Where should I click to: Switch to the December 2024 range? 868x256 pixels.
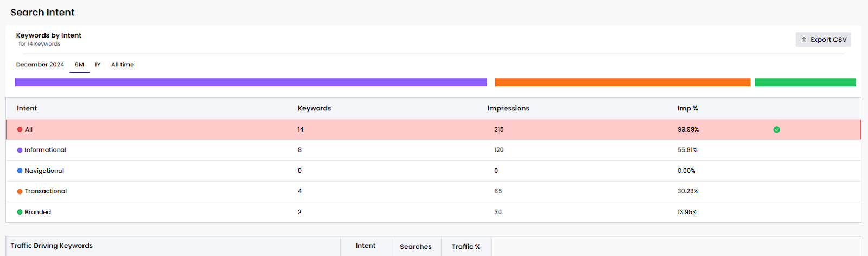tap(40, 64)
